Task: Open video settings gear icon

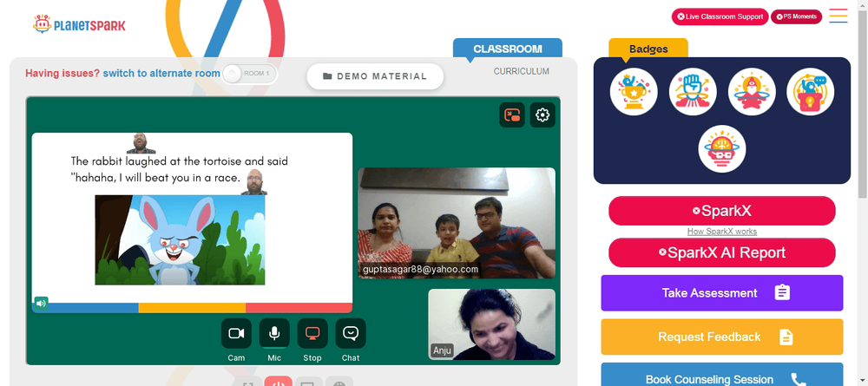Action: pyautogui.click(x=542, y=115)
